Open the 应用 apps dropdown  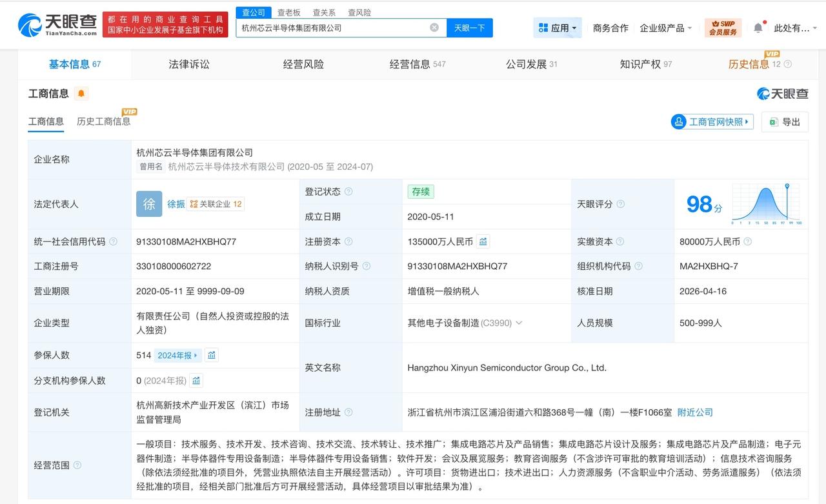coord(556,28)
